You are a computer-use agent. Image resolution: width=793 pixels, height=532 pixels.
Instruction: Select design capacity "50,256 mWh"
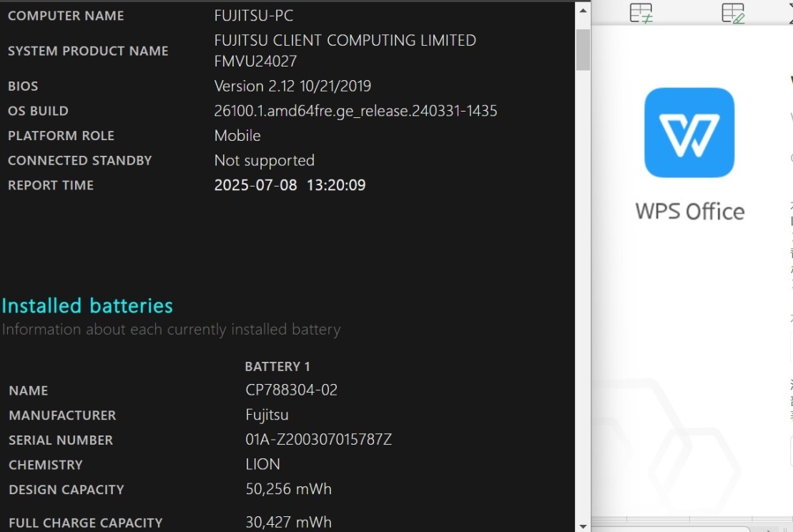pos(289,489)
